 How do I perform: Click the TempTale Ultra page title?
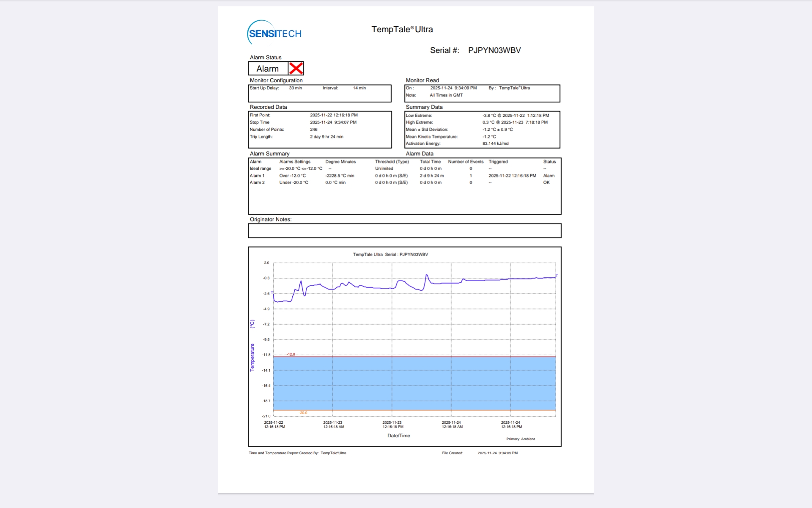coord(402,29)
